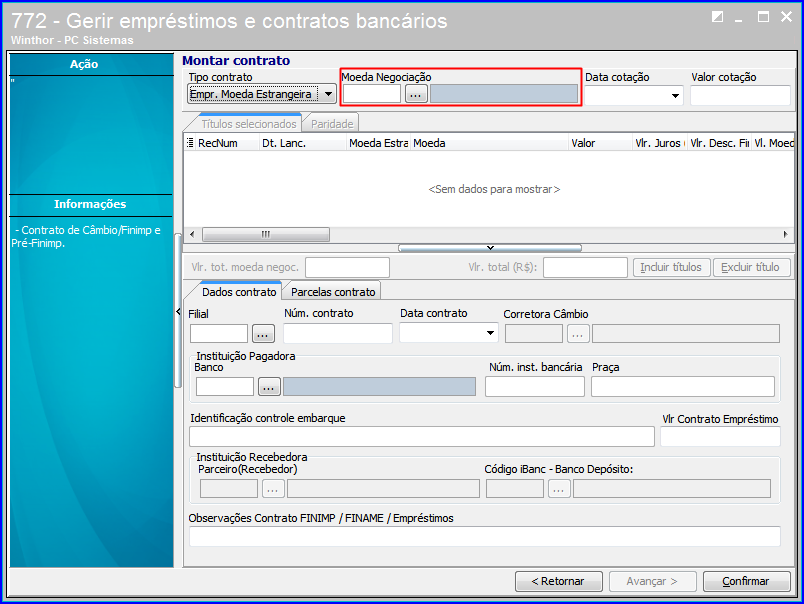Open Parceiro(Recebedor) lookup ellipsis button
The height and width of the screenshot is (604, 804).
tap(273, 489)
